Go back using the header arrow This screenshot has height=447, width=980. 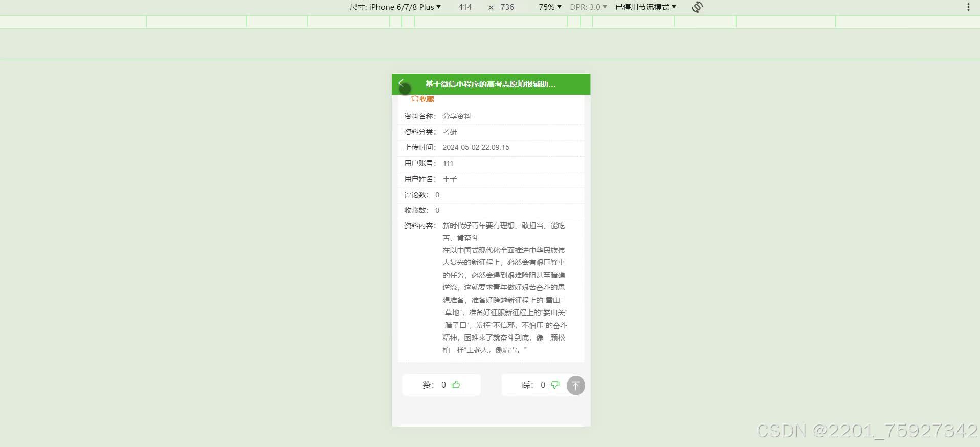(401, 83)
